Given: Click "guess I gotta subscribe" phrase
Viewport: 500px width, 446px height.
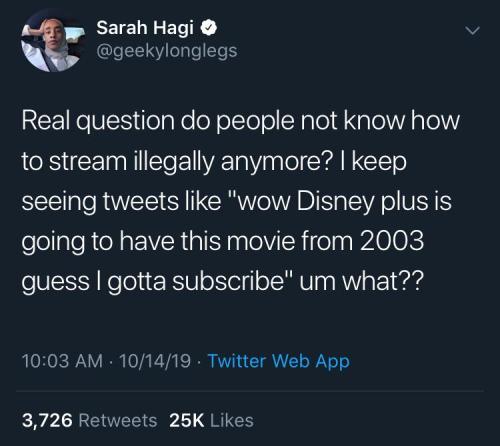Looking at the screenshot, I should pos(153,282).
